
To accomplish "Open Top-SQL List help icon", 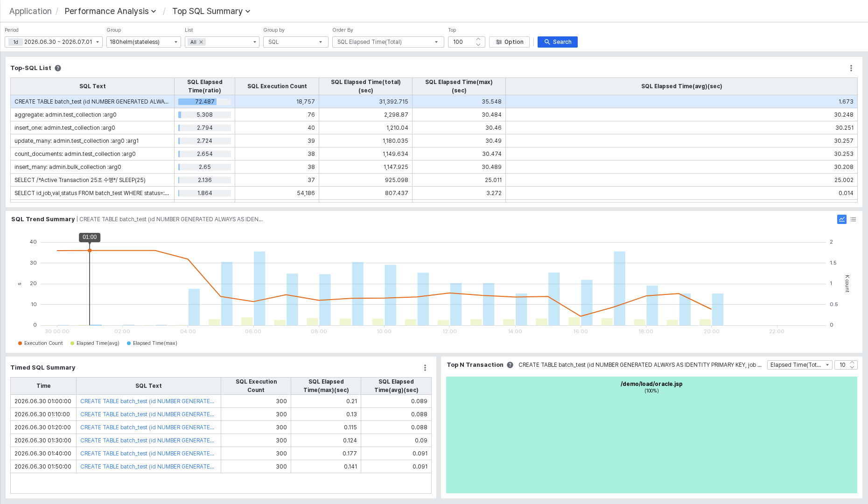I will (x=58, y=68).
